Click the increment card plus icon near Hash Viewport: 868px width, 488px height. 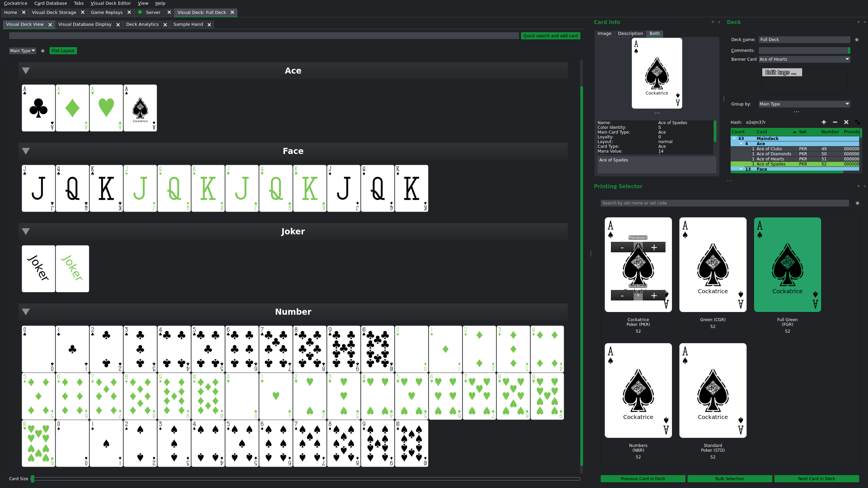pyautogui.click(x=824, y=122)
